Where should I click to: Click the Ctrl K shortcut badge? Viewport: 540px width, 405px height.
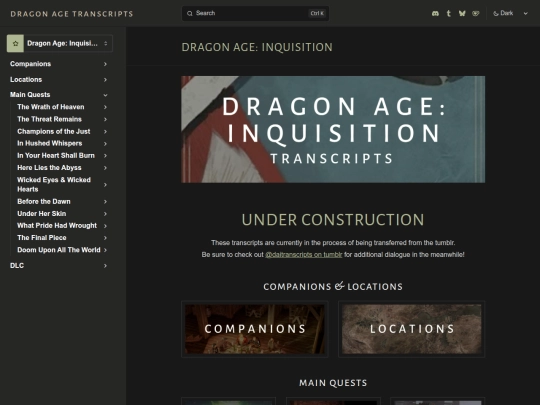coord(317,13)
